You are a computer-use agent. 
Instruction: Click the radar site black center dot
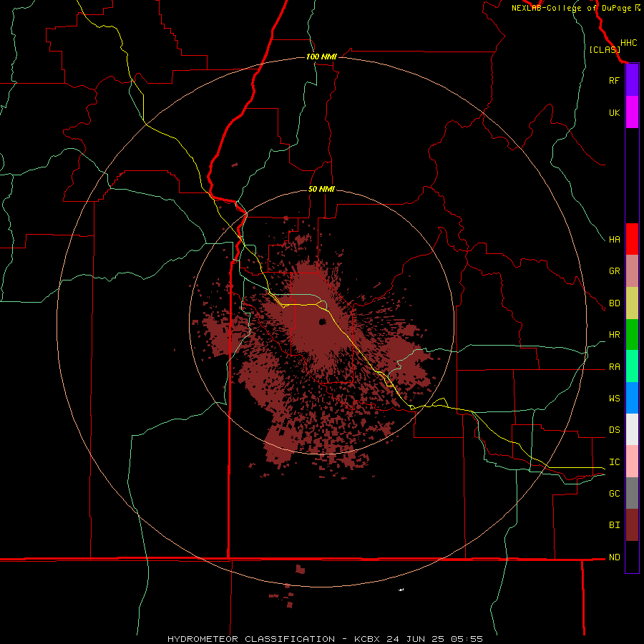click(323, 321)
